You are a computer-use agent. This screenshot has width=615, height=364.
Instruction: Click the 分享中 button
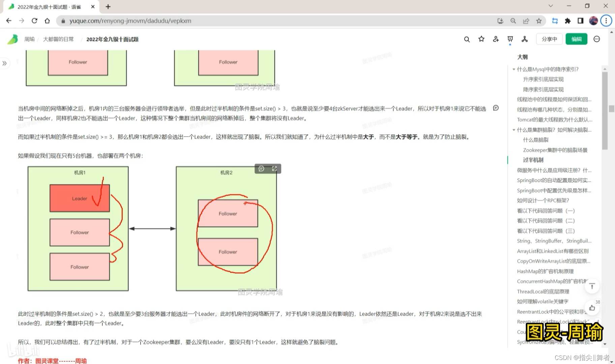click(x=549, y=39)
